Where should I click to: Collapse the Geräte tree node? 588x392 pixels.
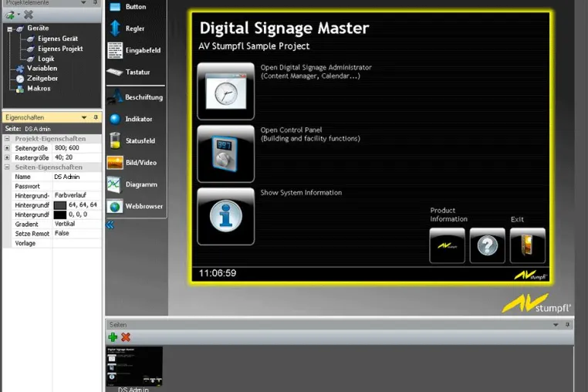(x=10, y=29)
